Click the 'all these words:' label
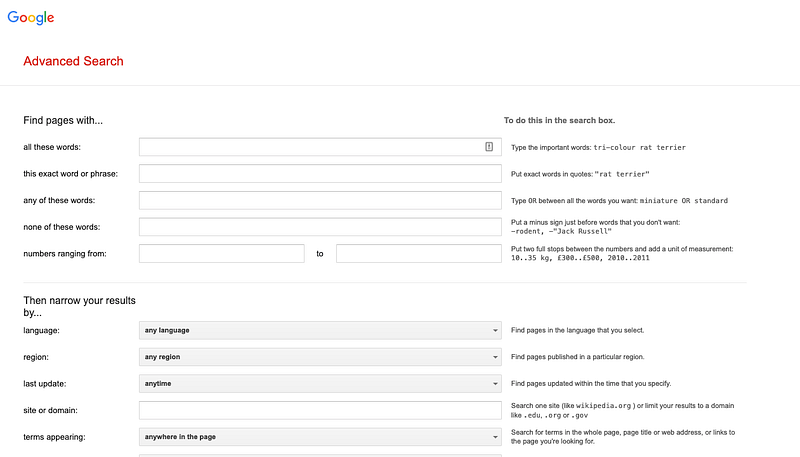This screenshot has height=457, width=800. [52, 147]
